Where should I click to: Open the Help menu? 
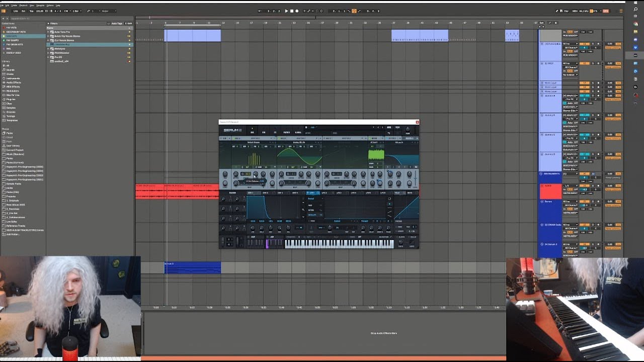[58, 5]
